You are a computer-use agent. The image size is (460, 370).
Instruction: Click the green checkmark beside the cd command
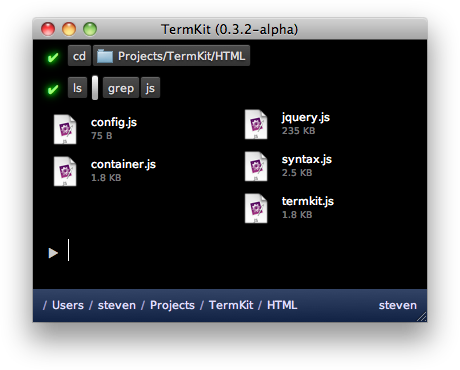[x=53, y=57]
